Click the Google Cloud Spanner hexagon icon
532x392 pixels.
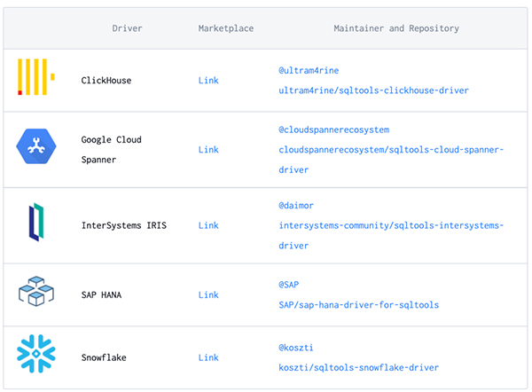point(37,148)
